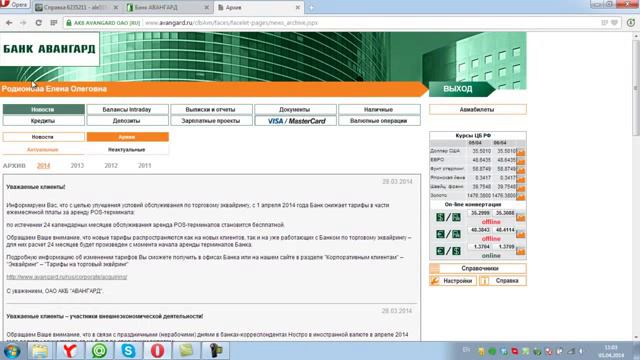Click the euro icon of the euro/ruble pair

click(x=440, y=234)
